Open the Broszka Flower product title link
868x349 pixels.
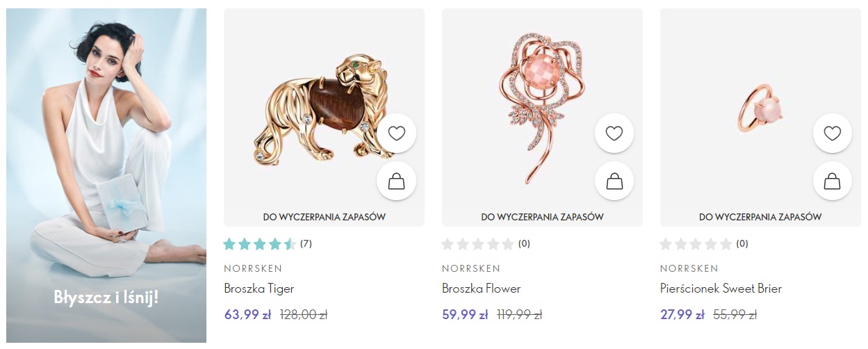click(x=481, y=289)
